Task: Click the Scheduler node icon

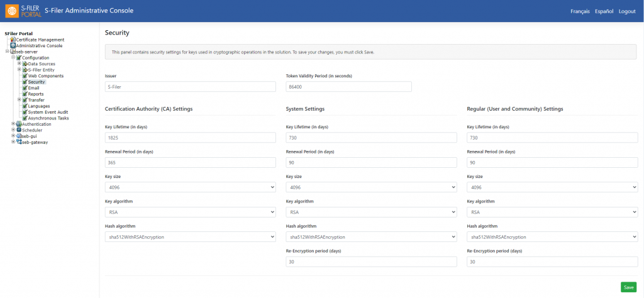Action: (x=19, y=130)
